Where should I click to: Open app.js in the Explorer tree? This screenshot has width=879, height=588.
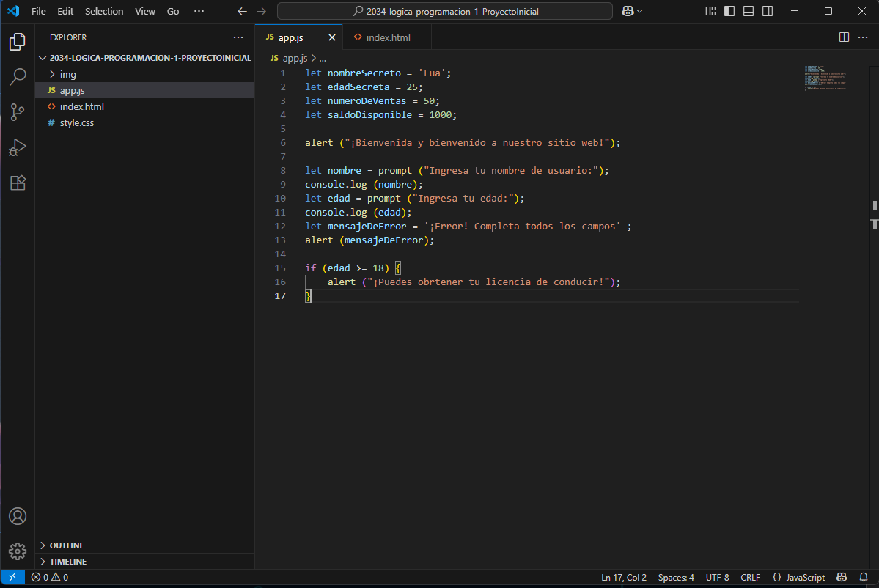pyautogui.click(x=144, y=90)
